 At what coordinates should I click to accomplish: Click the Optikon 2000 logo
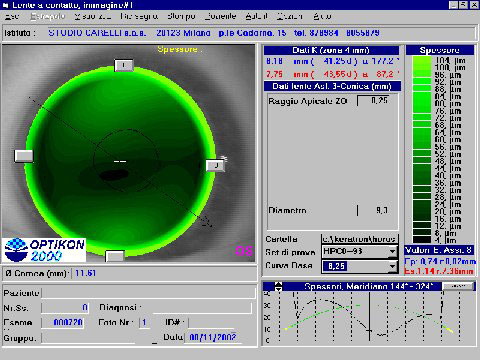(x=44, y=250)
